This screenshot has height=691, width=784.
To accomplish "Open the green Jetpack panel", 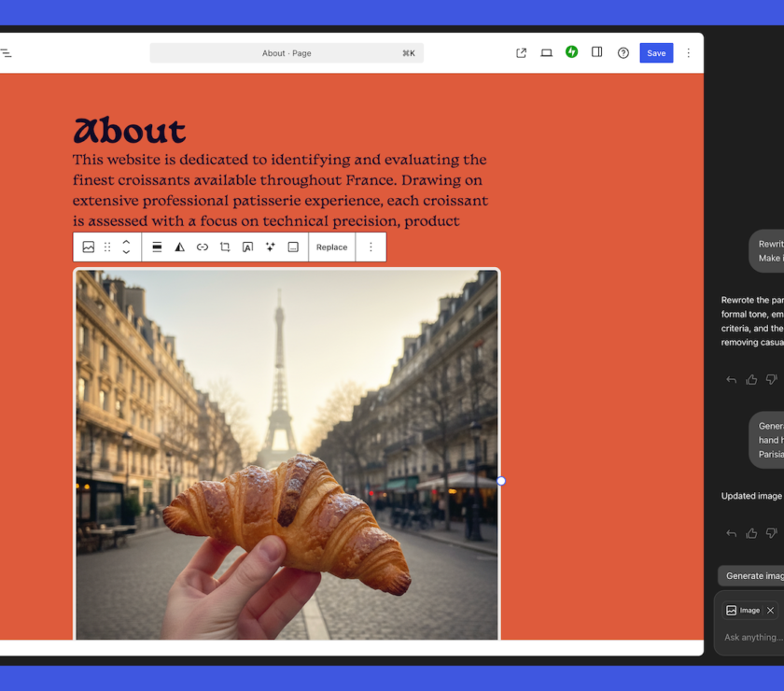I will [571, 52].
